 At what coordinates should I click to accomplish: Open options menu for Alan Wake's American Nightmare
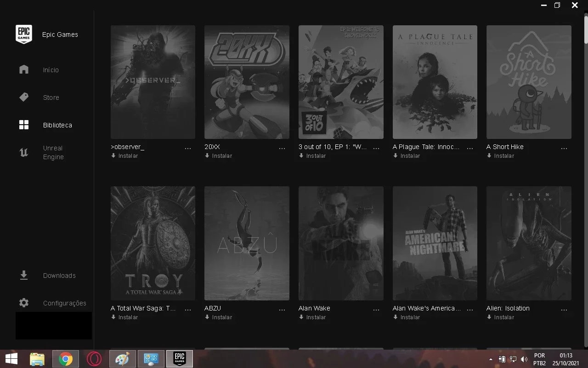click(470, 310)
